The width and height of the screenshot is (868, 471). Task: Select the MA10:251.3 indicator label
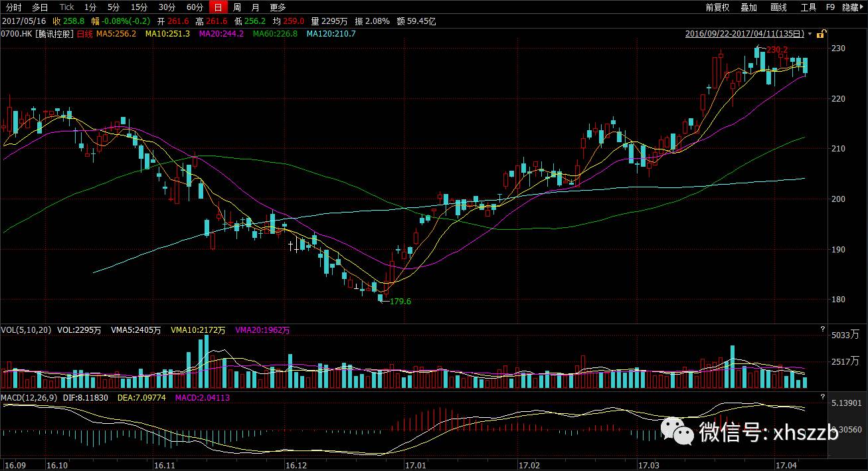coord(167,33)
